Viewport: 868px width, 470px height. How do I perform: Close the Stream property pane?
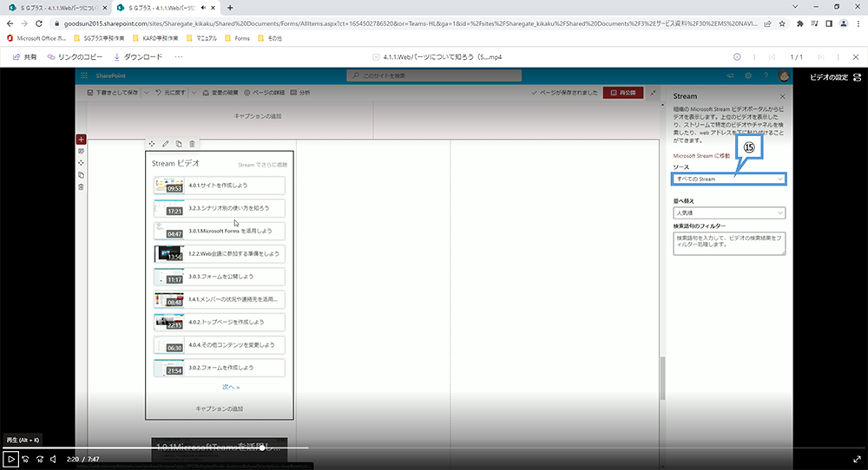(x=782, y=96)
